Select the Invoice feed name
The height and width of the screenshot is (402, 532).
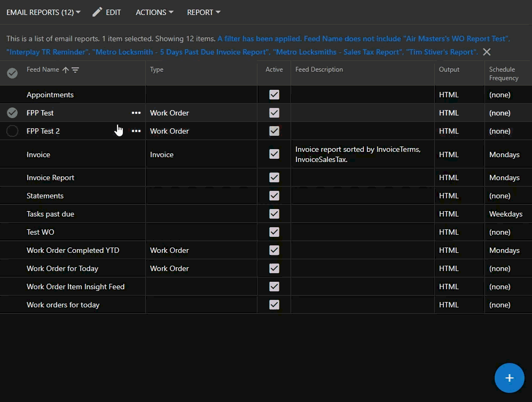coord(38,154)
